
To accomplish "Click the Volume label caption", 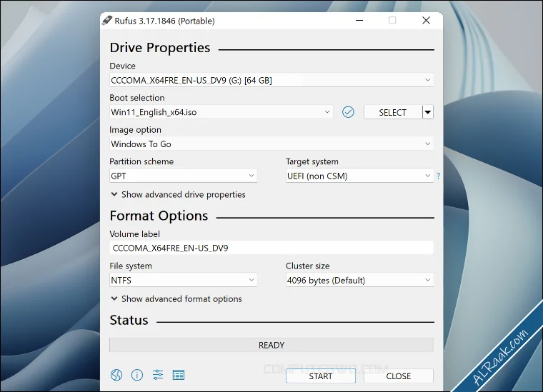I will pos(135,234).
